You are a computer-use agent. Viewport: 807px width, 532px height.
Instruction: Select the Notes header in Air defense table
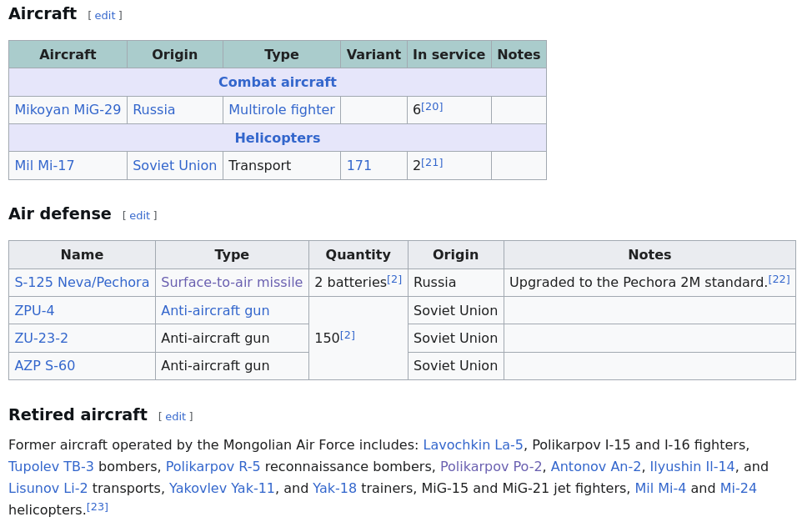tap(649, 255)
